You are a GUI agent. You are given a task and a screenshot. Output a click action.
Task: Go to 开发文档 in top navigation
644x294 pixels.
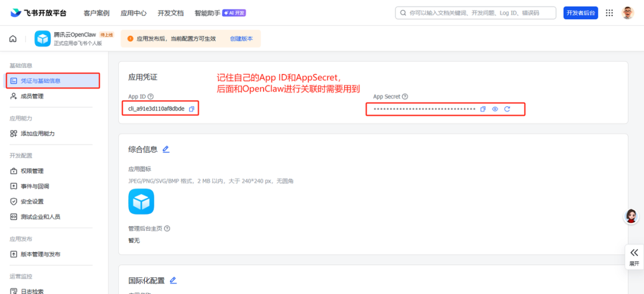pyautogui.click(x=171, y=13)
